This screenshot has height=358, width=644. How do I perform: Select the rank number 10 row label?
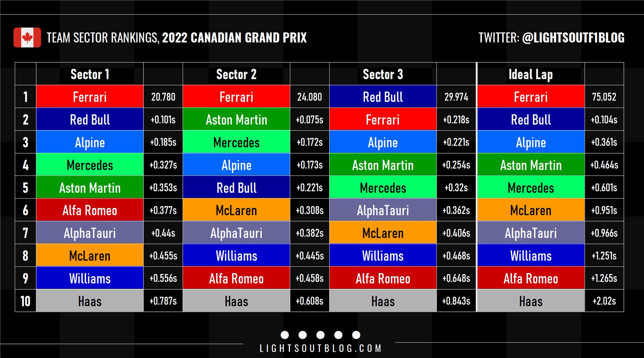tap(25, 301)
